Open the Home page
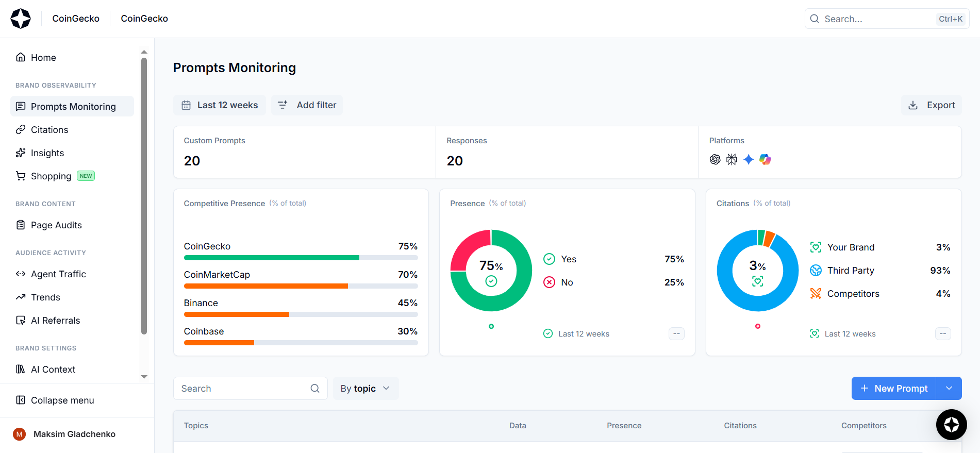 [x=72, y=58]
